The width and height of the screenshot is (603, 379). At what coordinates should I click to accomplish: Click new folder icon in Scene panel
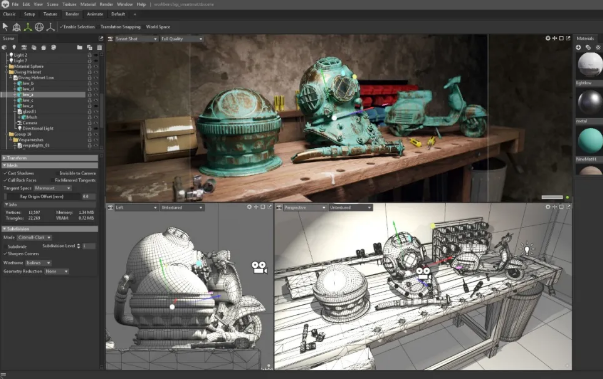[x=79, y=47]
